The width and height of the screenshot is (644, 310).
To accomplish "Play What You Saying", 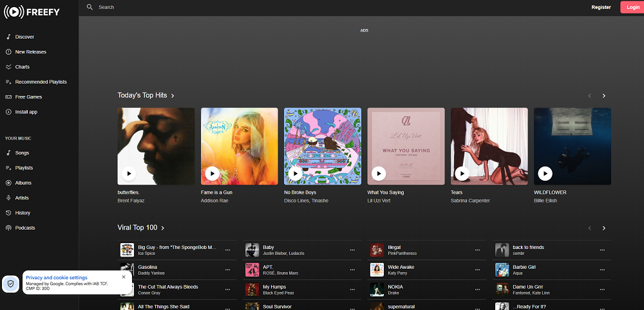I will (x=379, y=174).
